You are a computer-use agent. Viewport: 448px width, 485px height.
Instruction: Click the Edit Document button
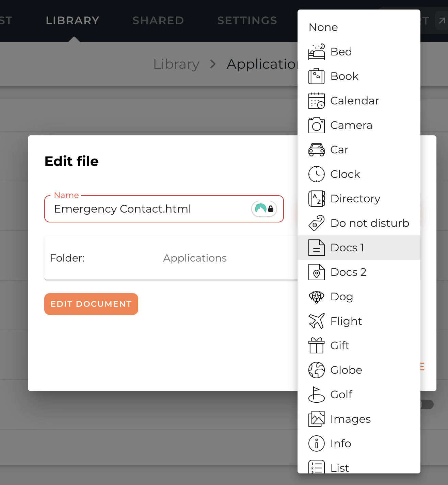coord(91,304)
